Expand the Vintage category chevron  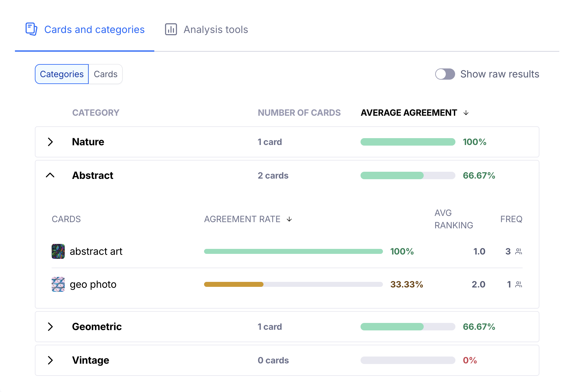pos(50,360)
